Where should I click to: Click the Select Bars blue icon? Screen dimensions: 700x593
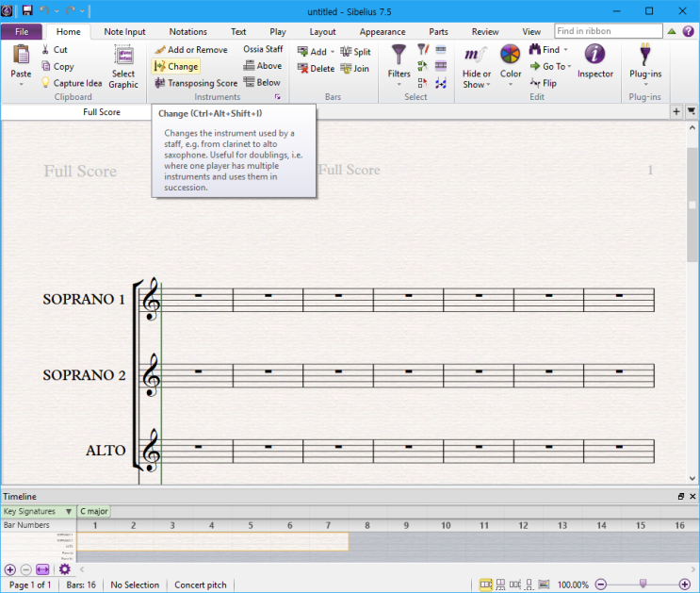coord(441,49)
